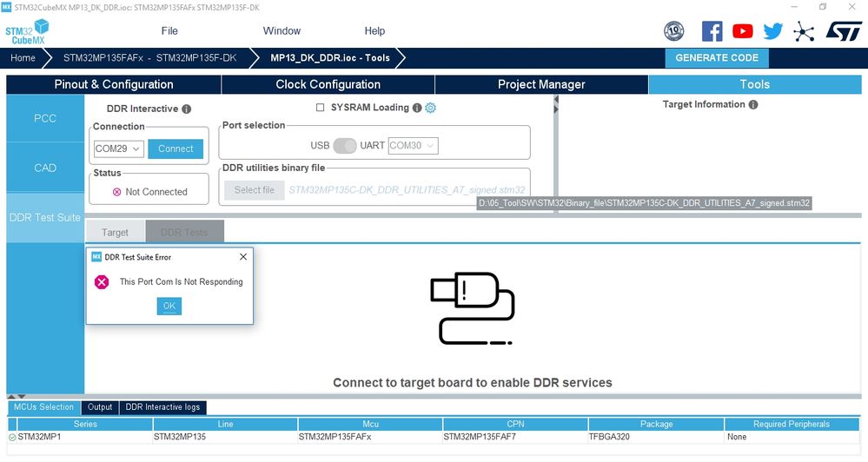The height and width of the screenshot is (462, 868).
Task: Select the TFBGA320 package cell
Action: [x=656, y=437]
